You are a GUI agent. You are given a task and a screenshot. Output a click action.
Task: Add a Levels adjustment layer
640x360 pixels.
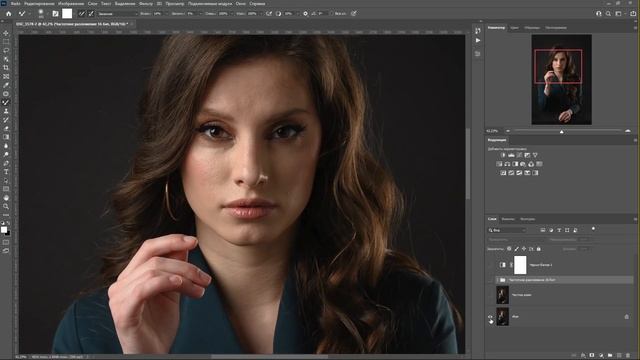511,155
